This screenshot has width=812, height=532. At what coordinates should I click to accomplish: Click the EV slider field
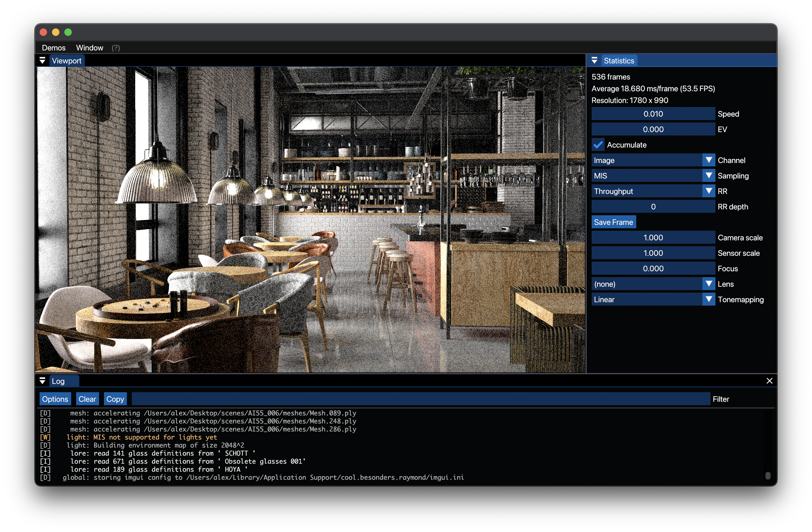click(x=653, y=130)
